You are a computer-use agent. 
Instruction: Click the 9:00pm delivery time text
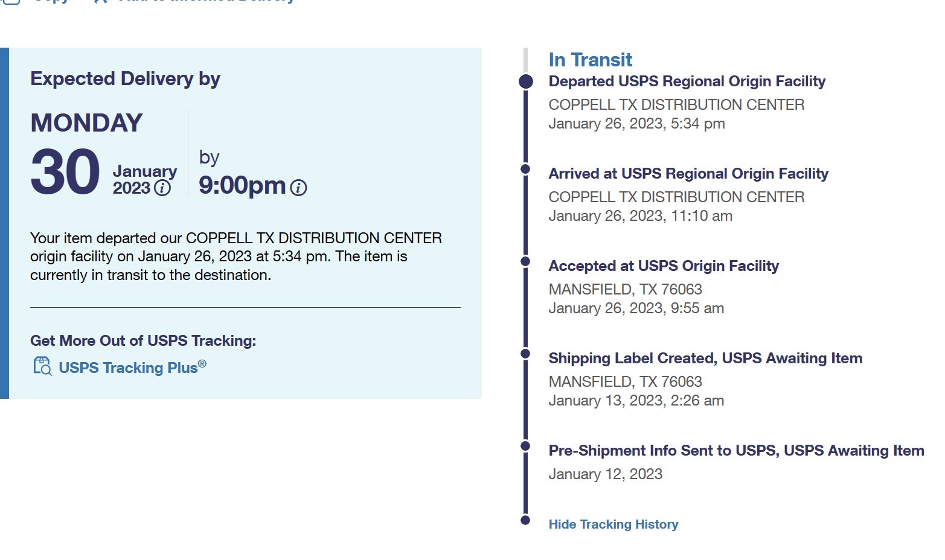point(242,185)
